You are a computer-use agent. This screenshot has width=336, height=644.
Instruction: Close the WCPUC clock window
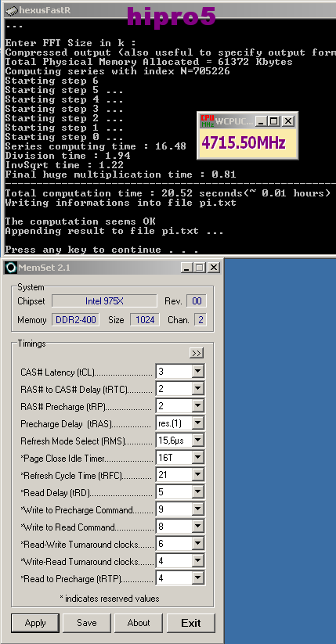coord(288,121)
